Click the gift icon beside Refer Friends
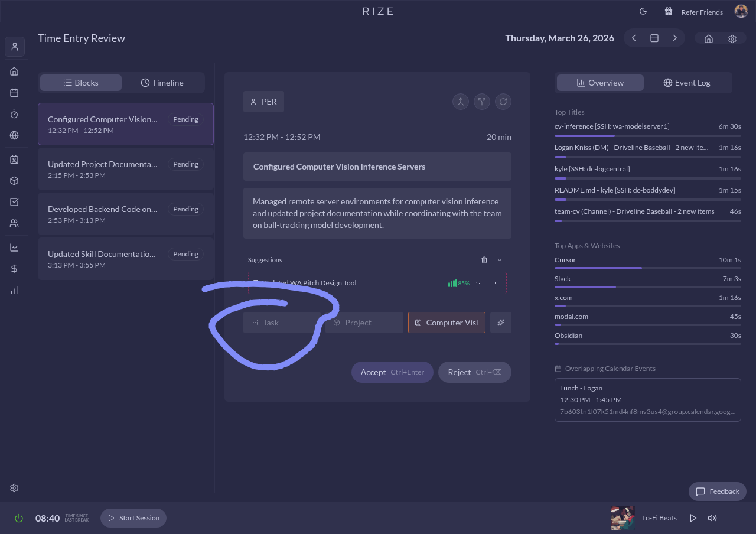Image resolution: width=756 pixels, height=534 pixels. click(669, 12)
